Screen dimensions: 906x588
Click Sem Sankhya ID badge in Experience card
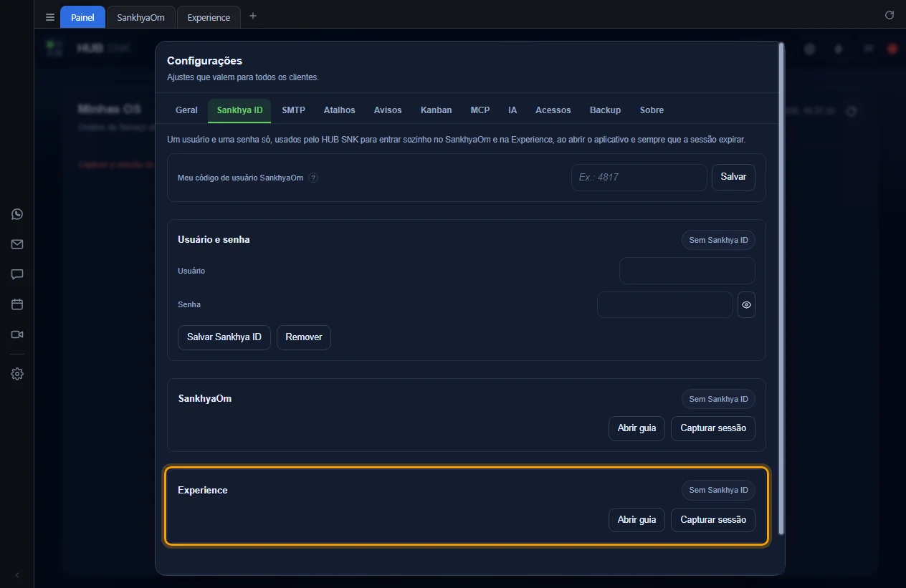[x=718, y=490]
